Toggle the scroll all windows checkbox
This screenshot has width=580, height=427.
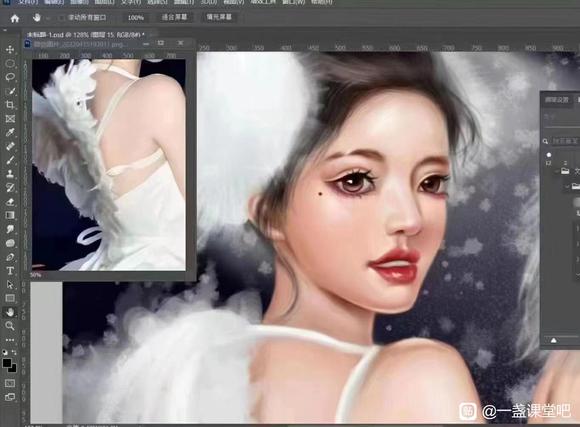pyautogui.click(x=62, y=18)
